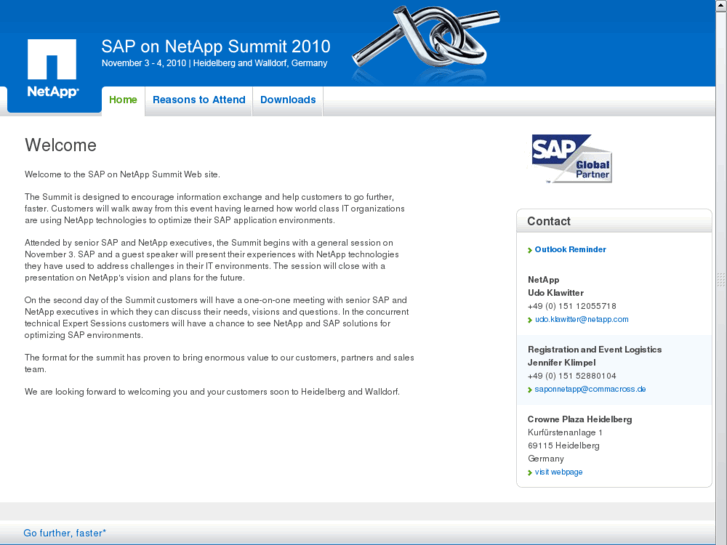Open the Home tab
Screen dimensions: 727x545
pyautogui.click(x=123, y=100)
